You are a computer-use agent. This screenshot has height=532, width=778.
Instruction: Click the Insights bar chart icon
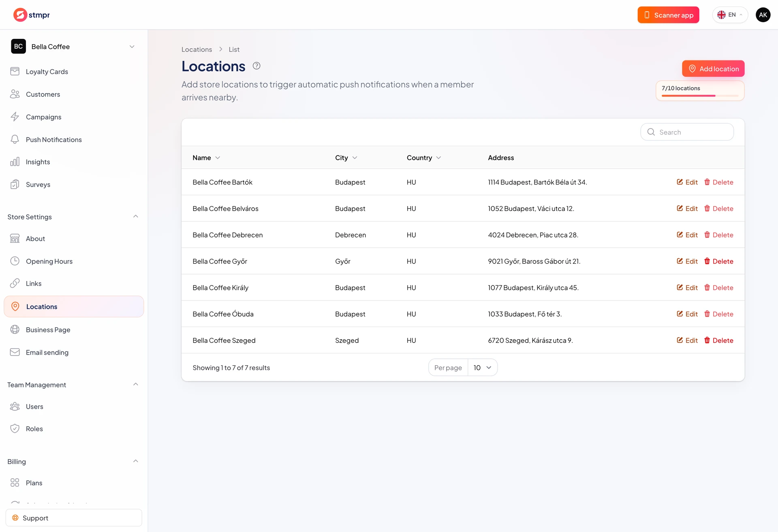coord(15,162)
